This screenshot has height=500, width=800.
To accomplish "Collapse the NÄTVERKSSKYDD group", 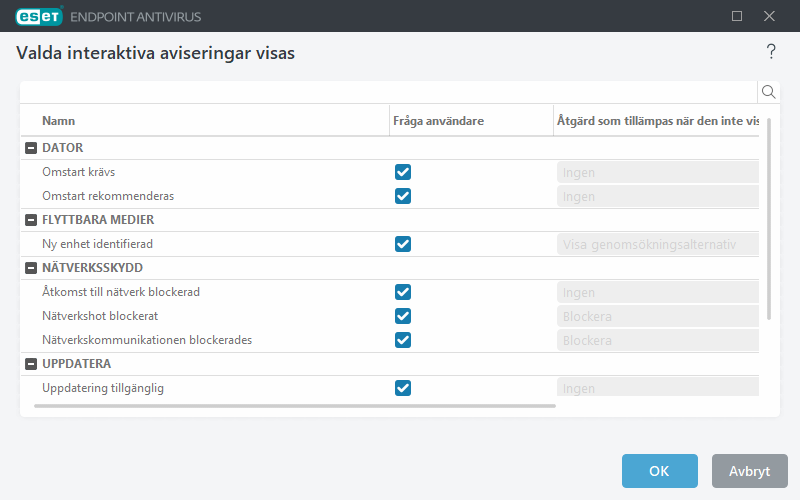I will pos(30,268).
